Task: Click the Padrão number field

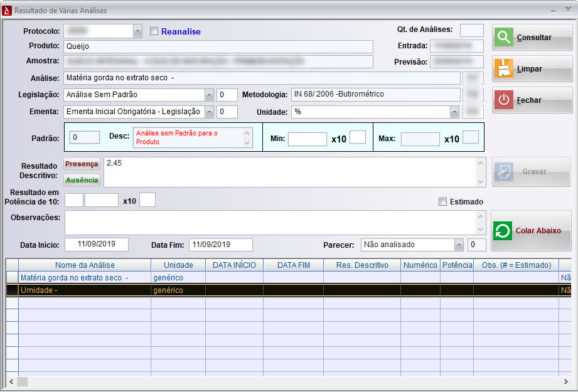Action: click(85, 137)
